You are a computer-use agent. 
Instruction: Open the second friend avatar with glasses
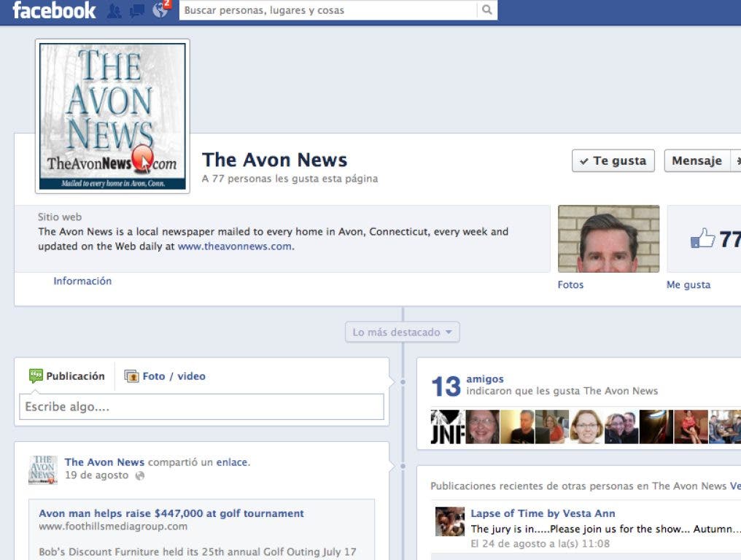[x=483, y=427]
